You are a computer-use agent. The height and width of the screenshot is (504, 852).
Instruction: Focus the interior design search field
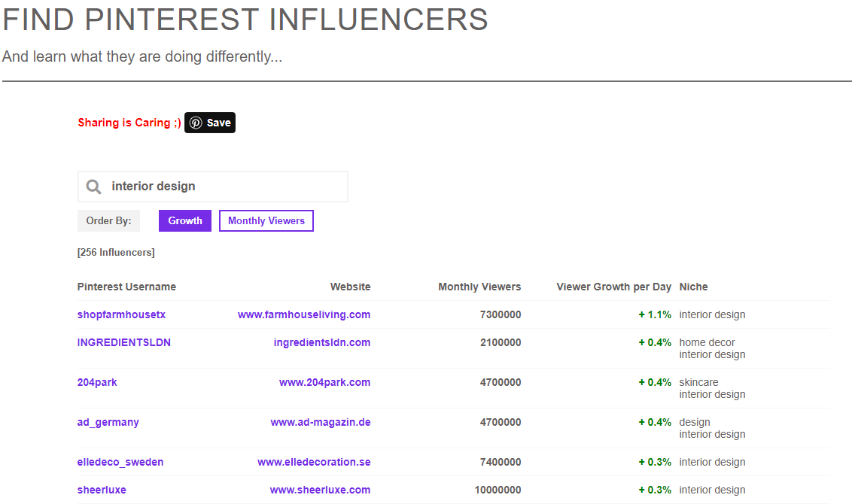212,187
